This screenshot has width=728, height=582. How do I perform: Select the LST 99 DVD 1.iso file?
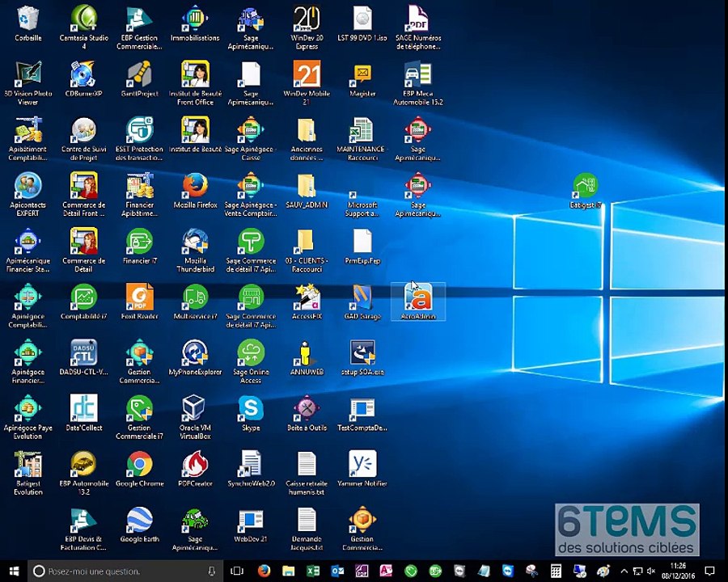pyautogui.click(x=362, y=23)
